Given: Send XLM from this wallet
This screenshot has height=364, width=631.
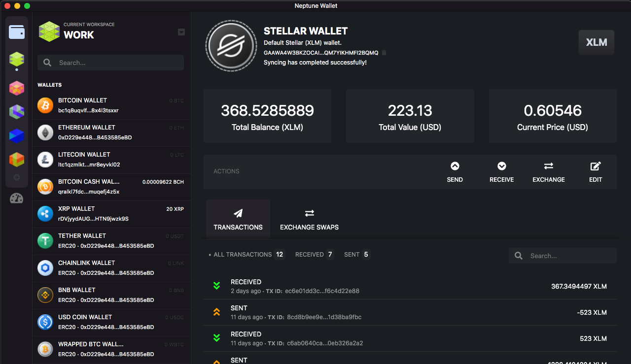Looking at the screenshot, I should coord(455,172).
